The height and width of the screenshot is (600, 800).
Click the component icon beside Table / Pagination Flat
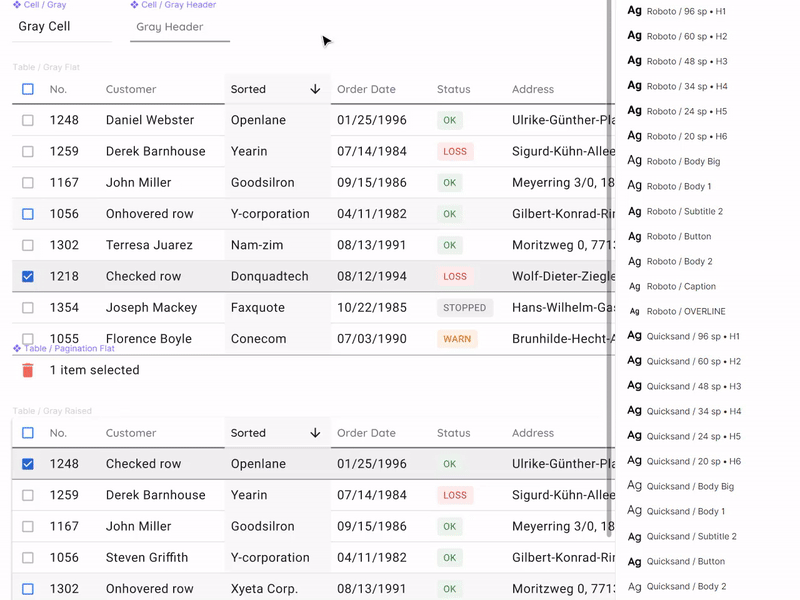coord(17,348)
